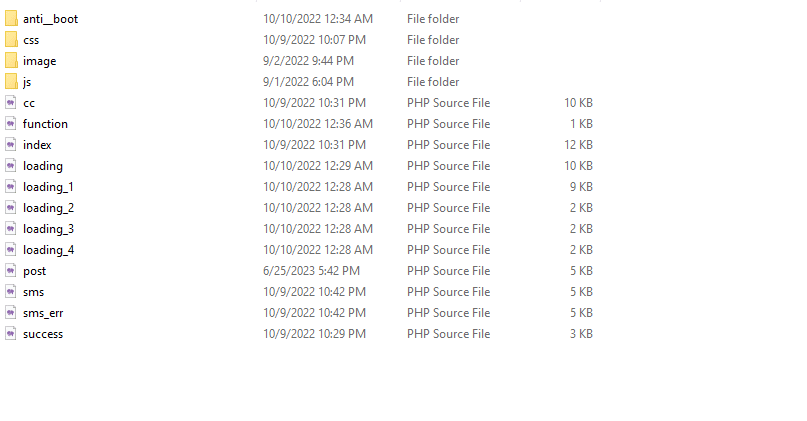This screenshot has width=807, height=421.
Task: Select the js folder icon
Action: point(11,82)
